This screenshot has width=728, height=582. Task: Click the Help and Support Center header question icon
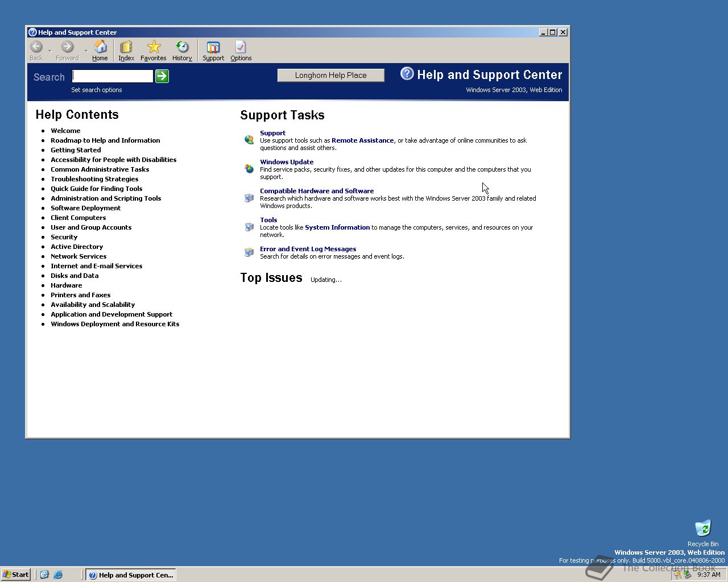(x=407, y=73)
